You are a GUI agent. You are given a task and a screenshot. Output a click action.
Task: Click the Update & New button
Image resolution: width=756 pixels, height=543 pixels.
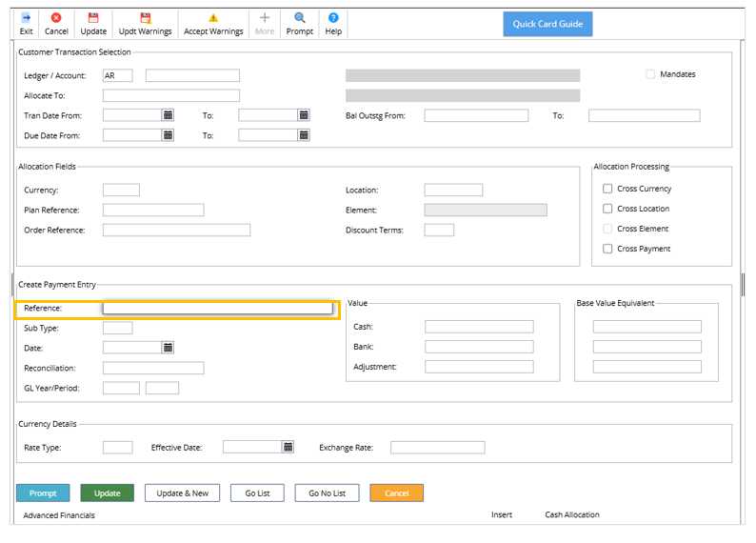pyautogui.click(x=182, y=493)
